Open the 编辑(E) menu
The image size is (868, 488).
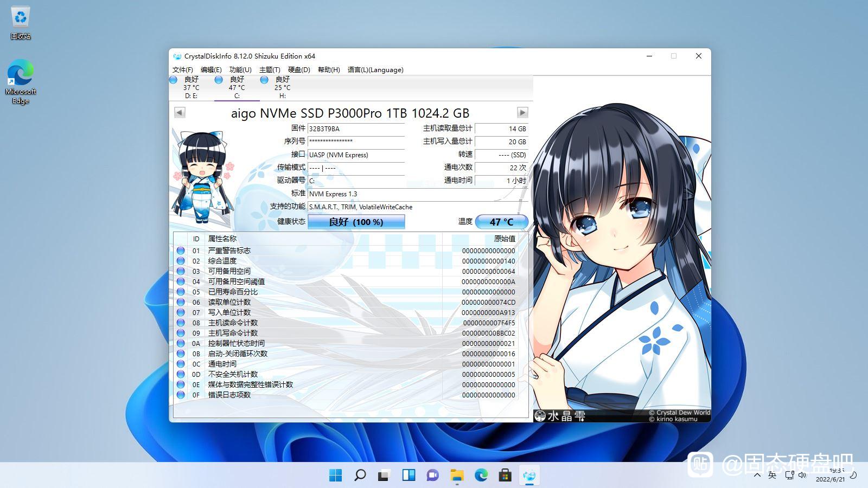(211, 69)
